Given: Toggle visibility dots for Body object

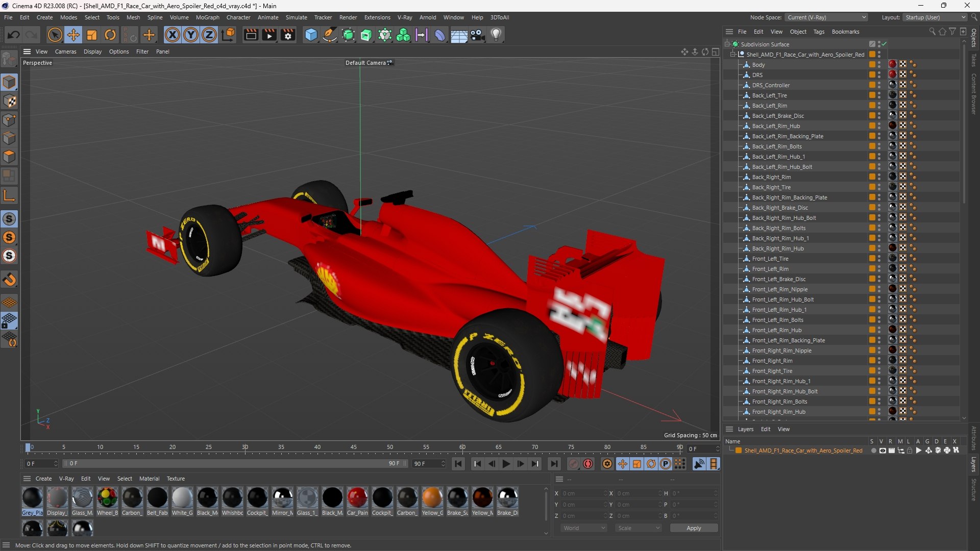Looking at the screenshot, I should coord(879,65).
